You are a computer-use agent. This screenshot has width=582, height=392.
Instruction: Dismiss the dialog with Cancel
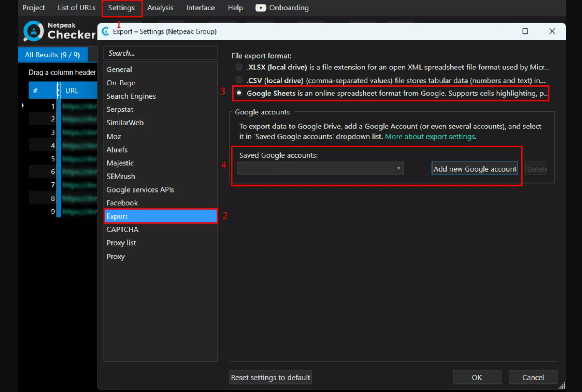tap(532, 377)
